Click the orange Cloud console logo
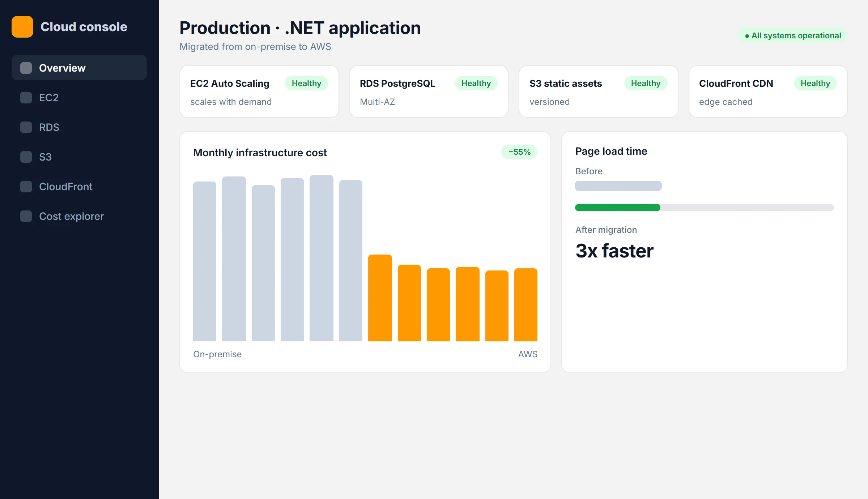Screen dimensions: 868x499 (22, 27)
